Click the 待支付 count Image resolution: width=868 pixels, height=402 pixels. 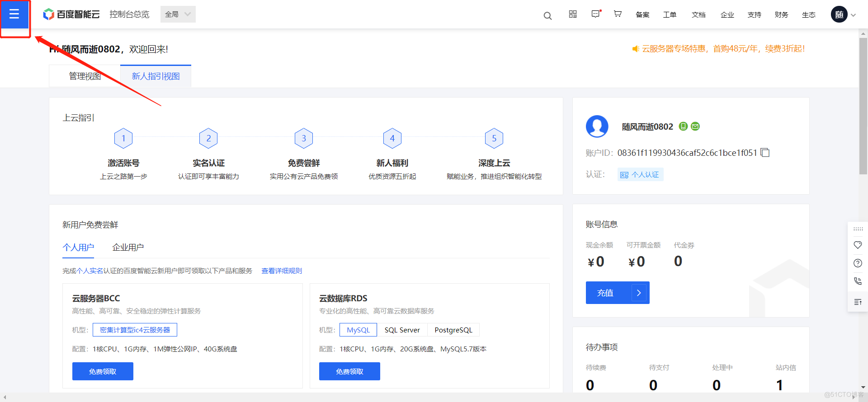(653, 385)
